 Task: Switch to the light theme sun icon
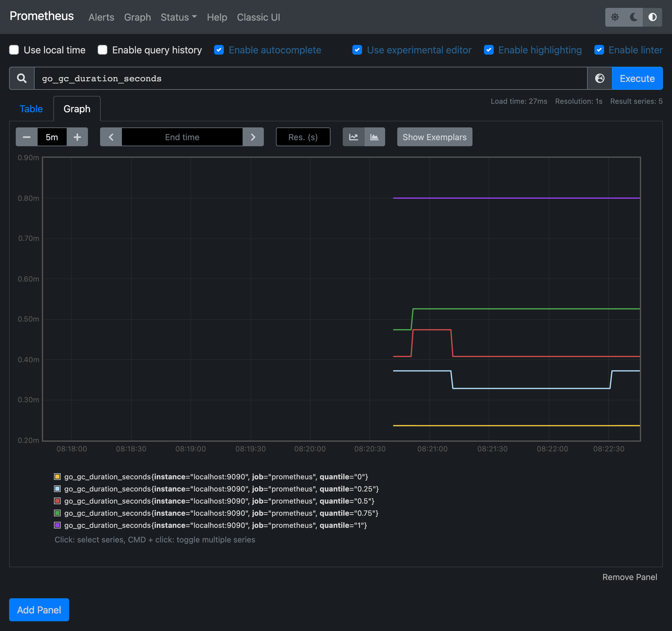tap(615, 17)
